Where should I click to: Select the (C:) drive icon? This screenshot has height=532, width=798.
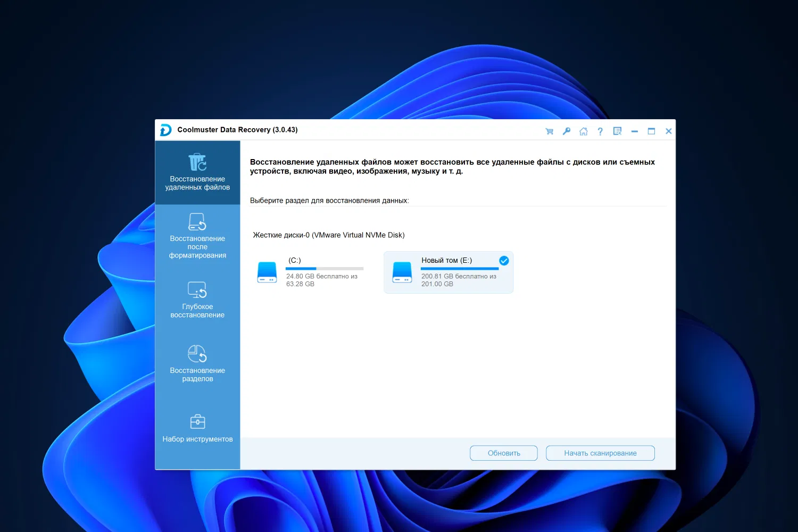267,272
